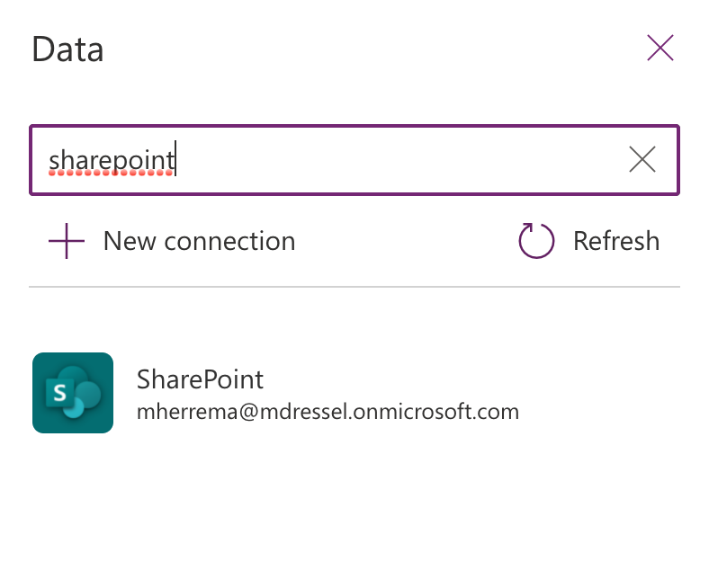Click the "New connection" text label

[x=199, y=241]
